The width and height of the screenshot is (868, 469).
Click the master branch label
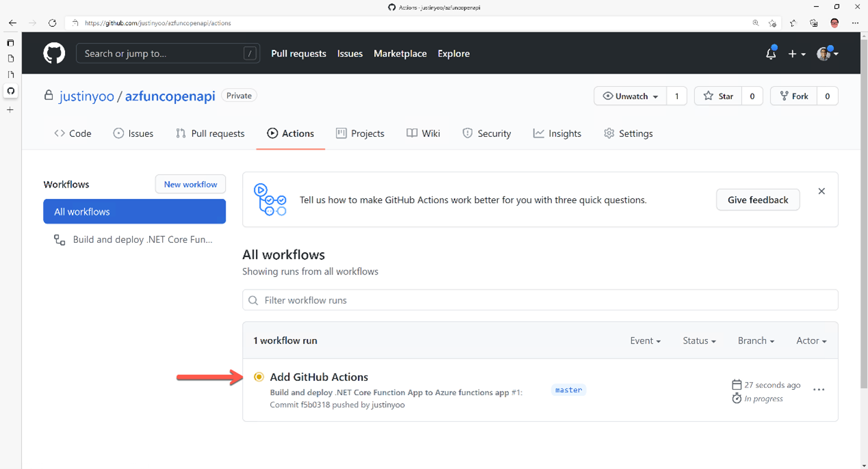(568, 390)
